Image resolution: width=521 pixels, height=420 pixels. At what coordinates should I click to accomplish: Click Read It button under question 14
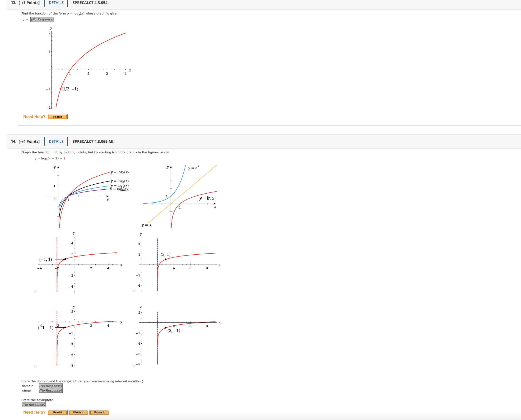point(58,412)
